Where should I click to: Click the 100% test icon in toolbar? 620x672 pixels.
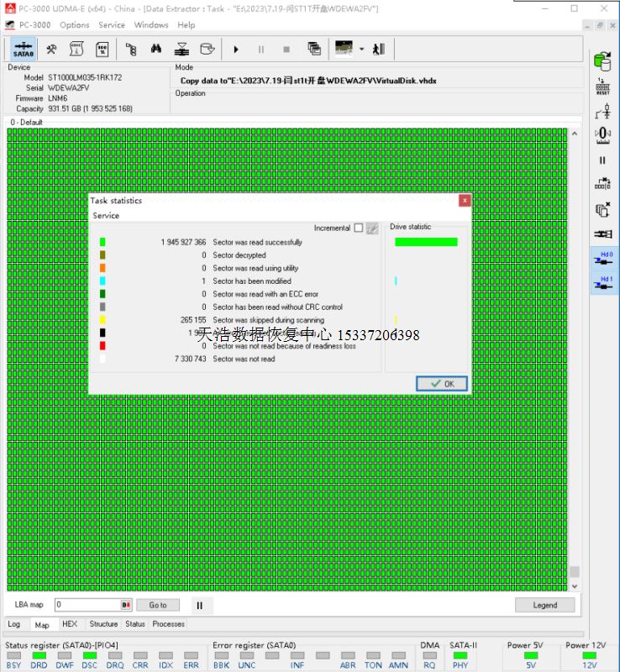point(101,50)
